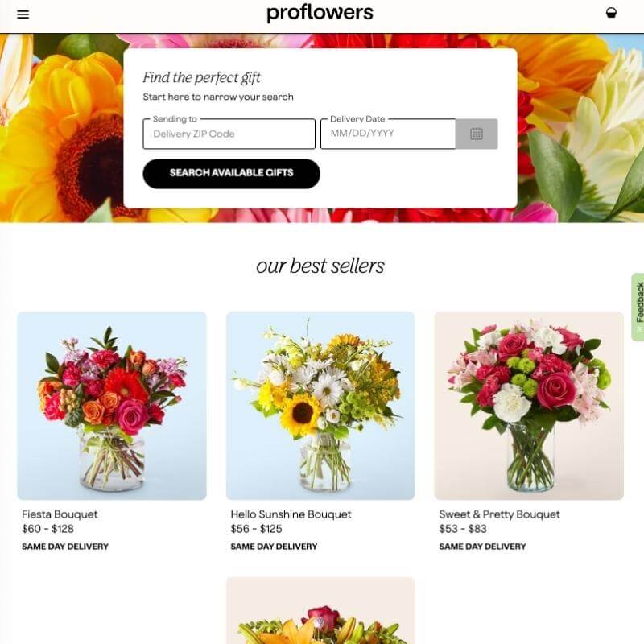Select the $53 - $83 price text
The width and height of the screenshot is (644, 644).
(463, 529)
